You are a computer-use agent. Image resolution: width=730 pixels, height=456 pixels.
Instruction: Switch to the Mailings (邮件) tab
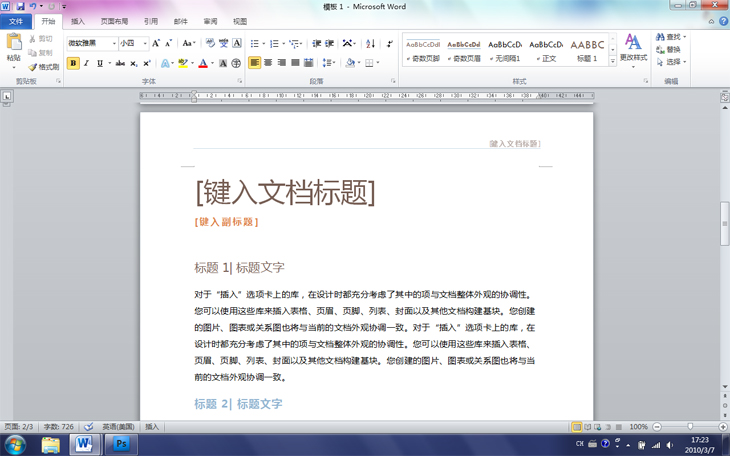tap(181, 21)
